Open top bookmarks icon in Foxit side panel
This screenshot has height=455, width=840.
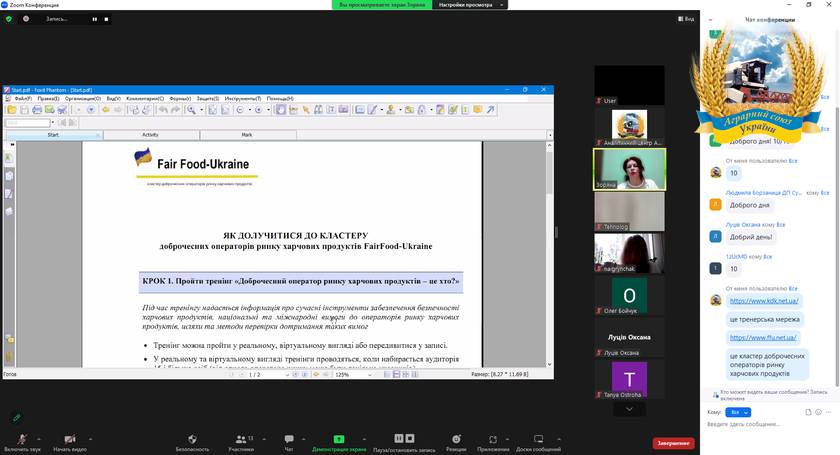9,158
